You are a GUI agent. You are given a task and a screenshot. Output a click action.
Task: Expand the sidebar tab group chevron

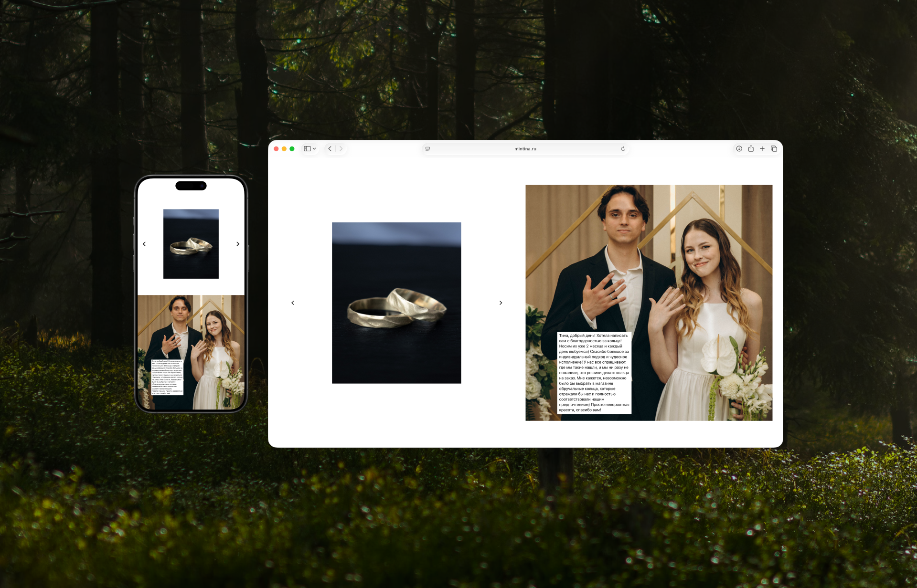[314, 149]
